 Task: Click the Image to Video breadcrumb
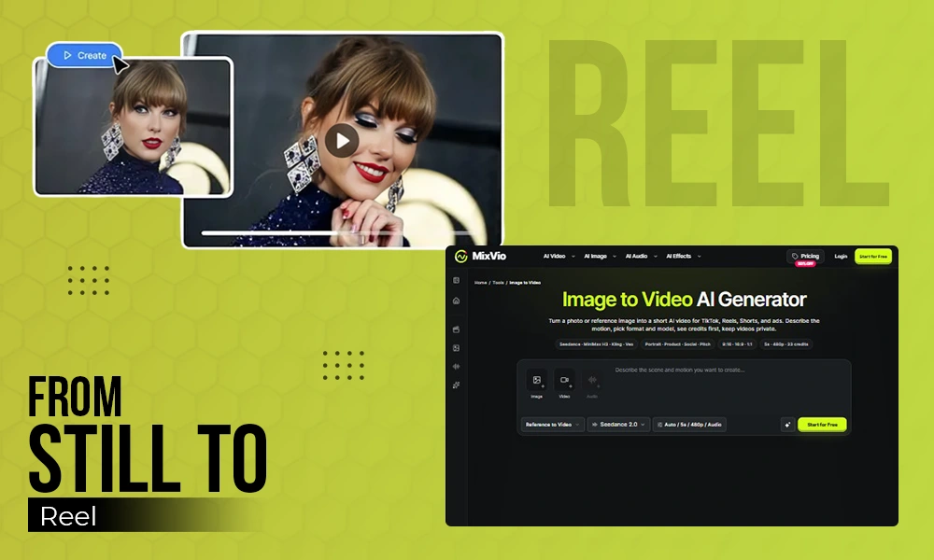pos(525,283)
